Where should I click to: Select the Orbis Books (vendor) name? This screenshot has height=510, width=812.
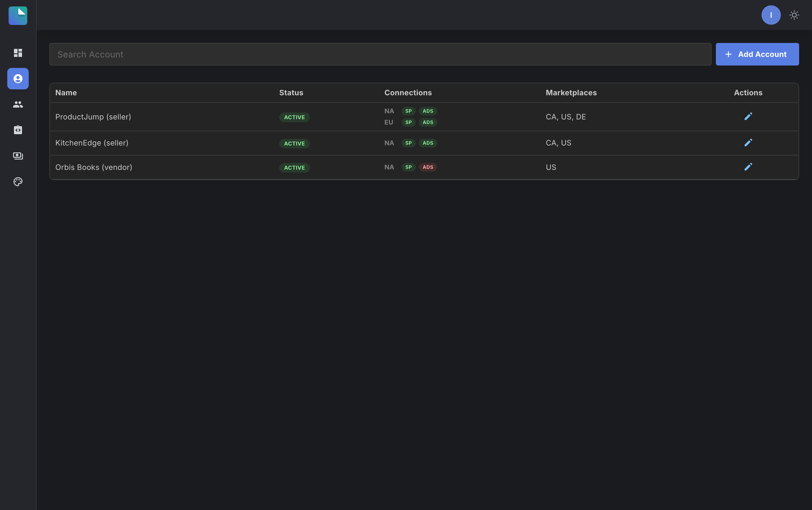pyautogui.click(x=94, y=167)
